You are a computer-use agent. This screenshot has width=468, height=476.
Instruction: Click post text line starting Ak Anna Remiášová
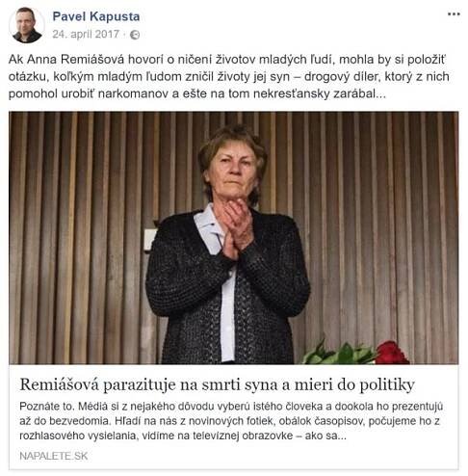click(227, 60)
